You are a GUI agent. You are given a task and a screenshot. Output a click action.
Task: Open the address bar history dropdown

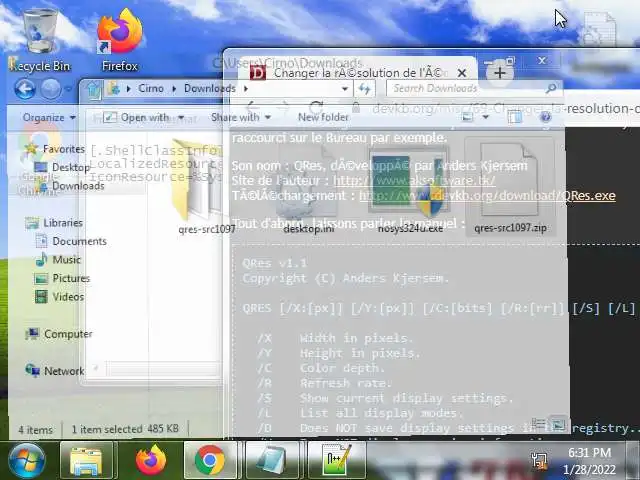[x=345, y=89]
